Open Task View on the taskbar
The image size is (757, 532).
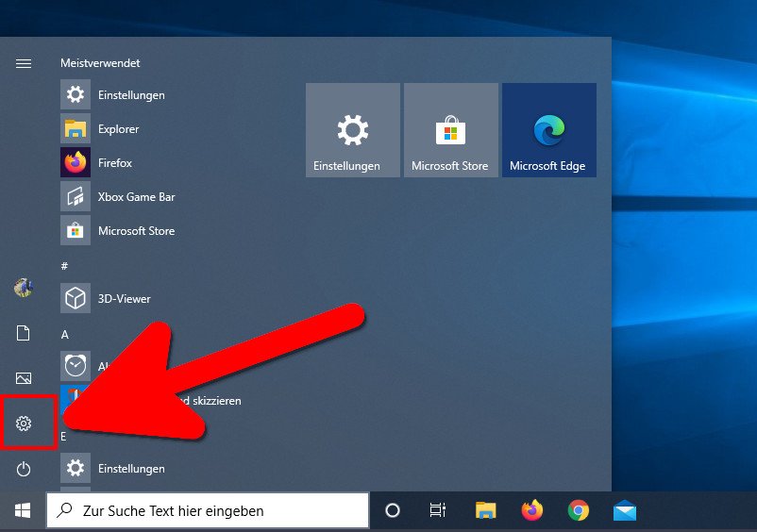coord(437,510)
